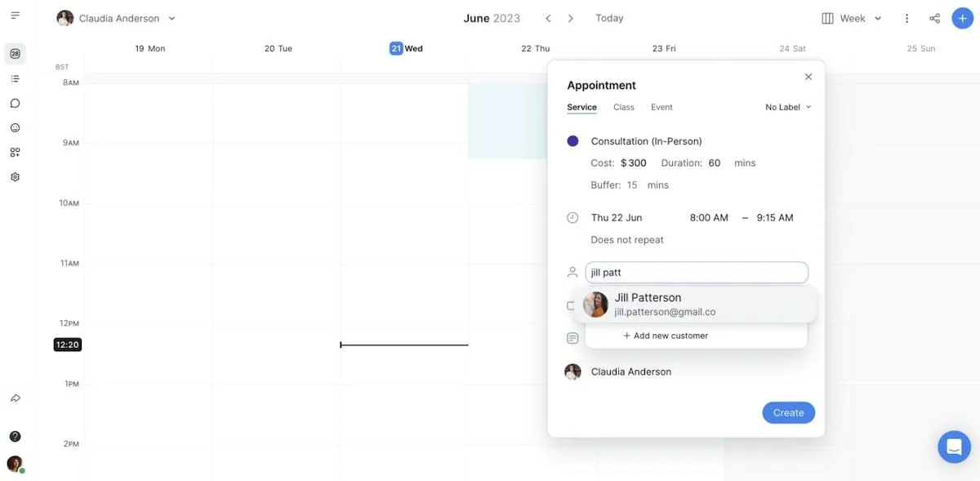The image size is (980, 481).
Task: Click the 19 Mon day header
Action: click(149, 48)
